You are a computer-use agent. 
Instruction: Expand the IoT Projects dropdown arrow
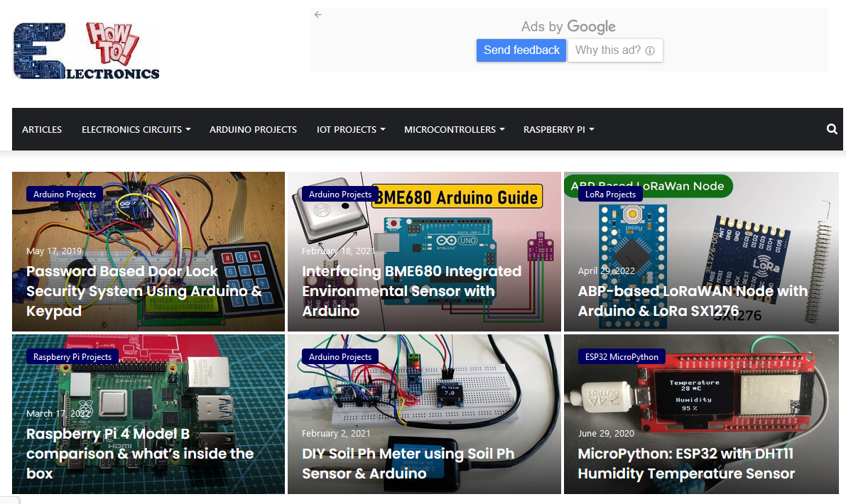pyautogui.click(x=383, y=129)
